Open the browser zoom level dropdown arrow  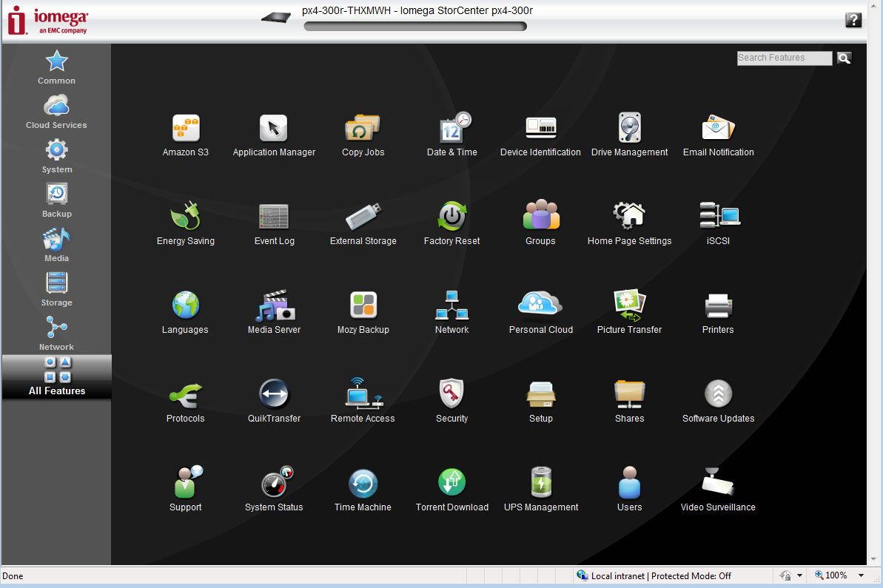coord(861,575)
